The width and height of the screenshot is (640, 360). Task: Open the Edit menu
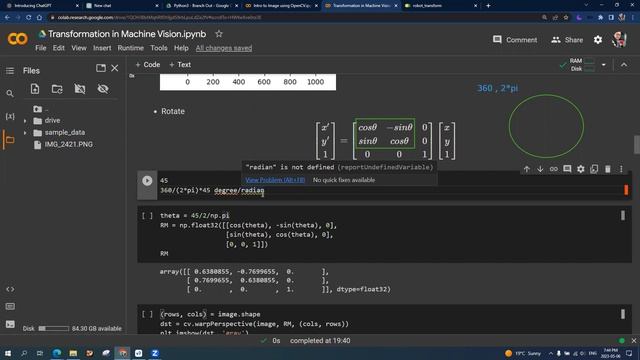click(x=58, y=48)
